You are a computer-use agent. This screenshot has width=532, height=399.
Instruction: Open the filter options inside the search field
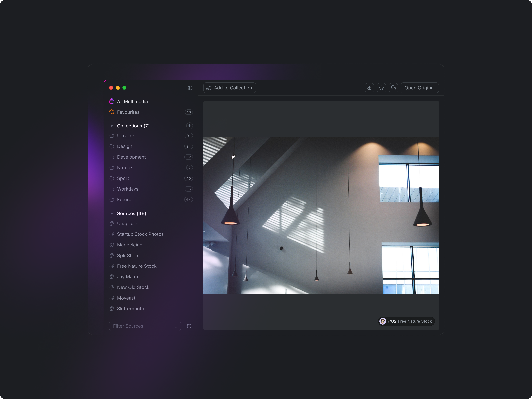pyautogui.click(x=176, y=326)
